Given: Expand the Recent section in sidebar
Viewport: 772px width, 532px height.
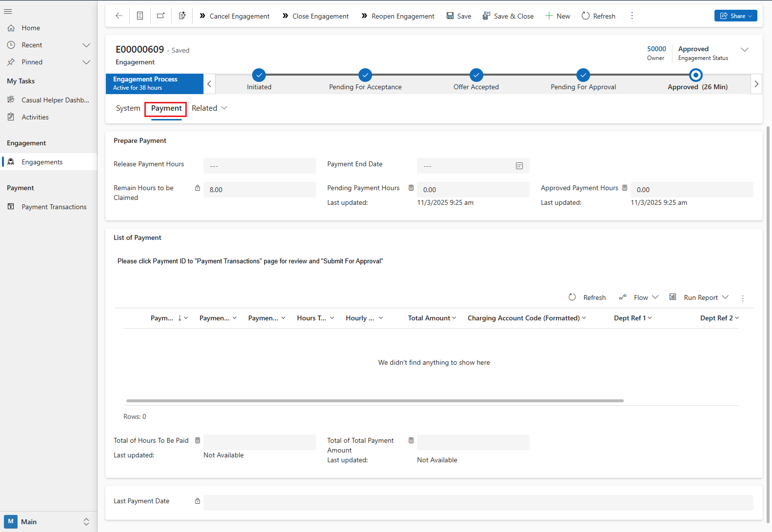Looking at the screenshot, I should [x=86, y=45].
